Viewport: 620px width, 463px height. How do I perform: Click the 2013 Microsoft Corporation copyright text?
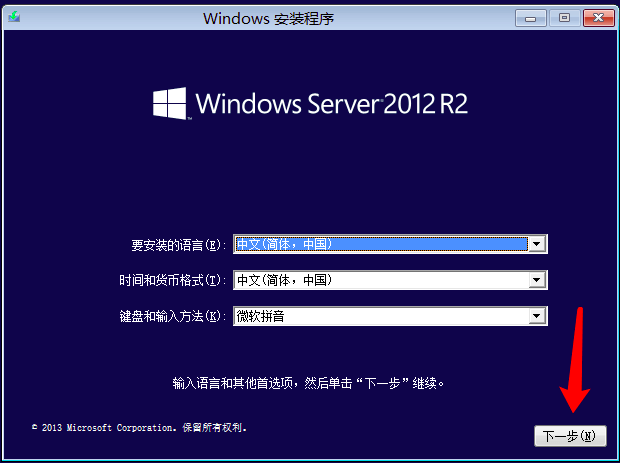point(140,428)
